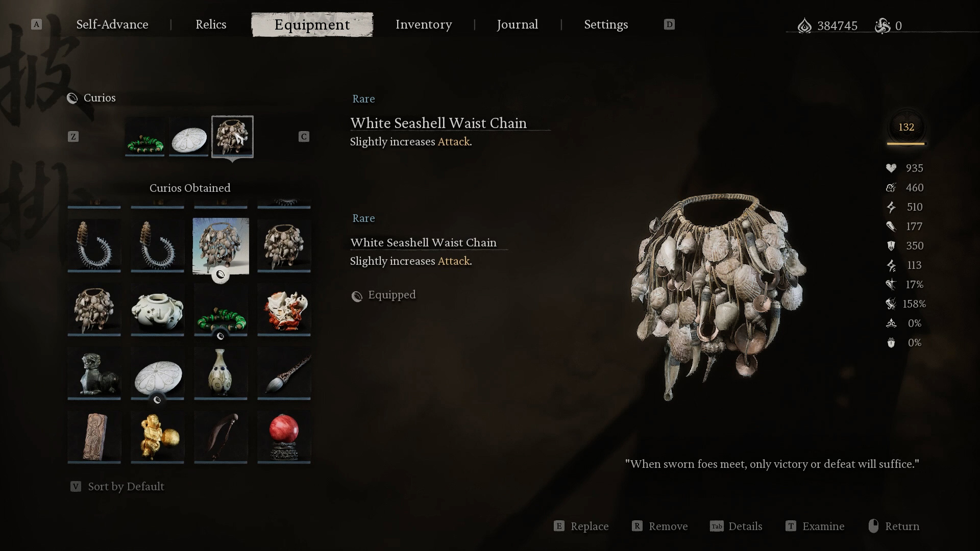Click the C key next-category arrow
The image size is (980, 551).
click(304, 137)
